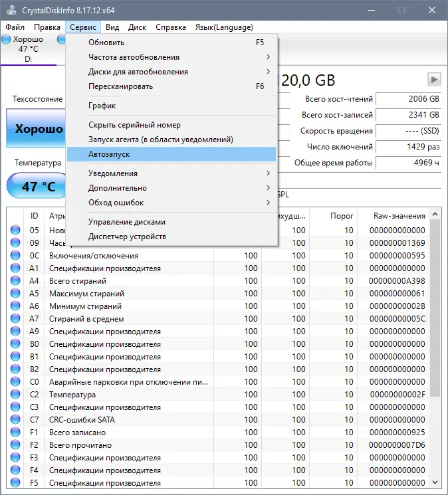Click the status orb for attribute F2
This screenshot has width=448, height=495.
tap(15, 445)
